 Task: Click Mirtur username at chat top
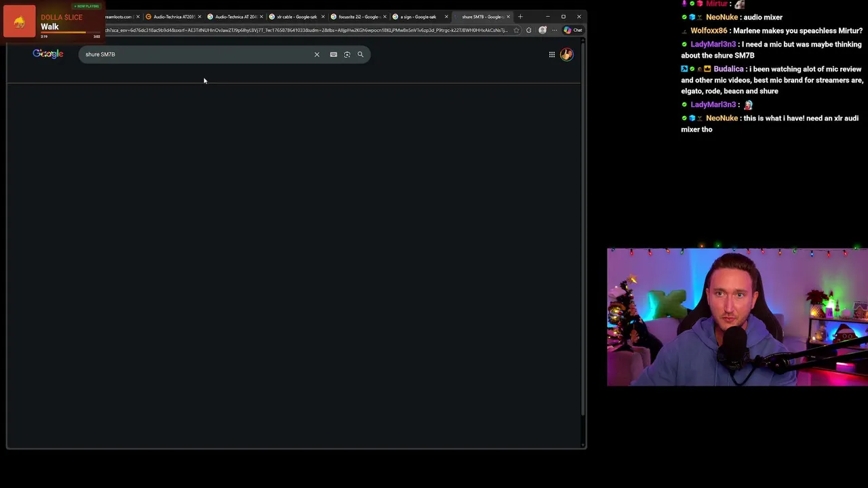click(716, 4)
